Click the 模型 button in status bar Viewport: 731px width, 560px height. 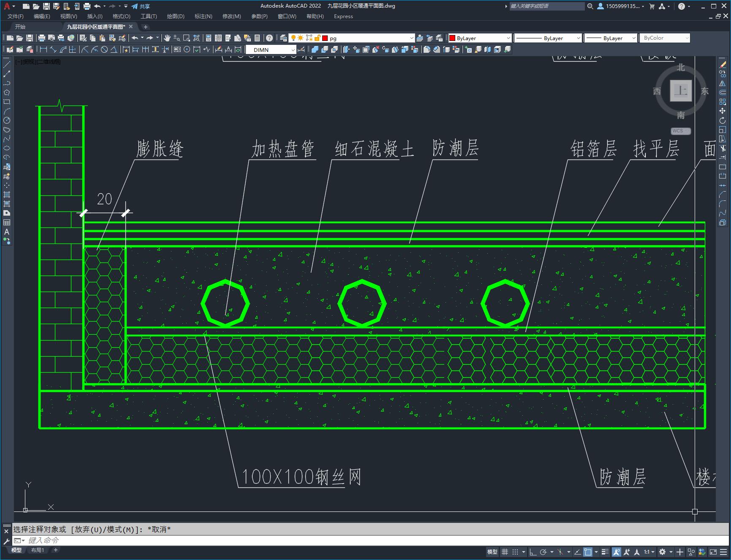click(x=492, y=552)
